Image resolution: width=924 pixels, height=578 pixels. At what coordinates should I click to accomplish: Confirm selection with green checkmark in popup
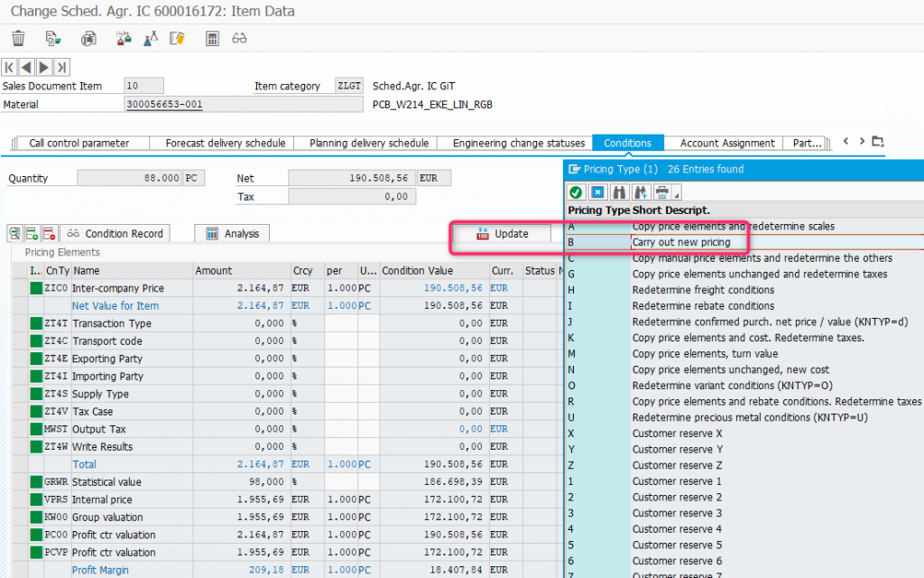[x=576, y=191]
